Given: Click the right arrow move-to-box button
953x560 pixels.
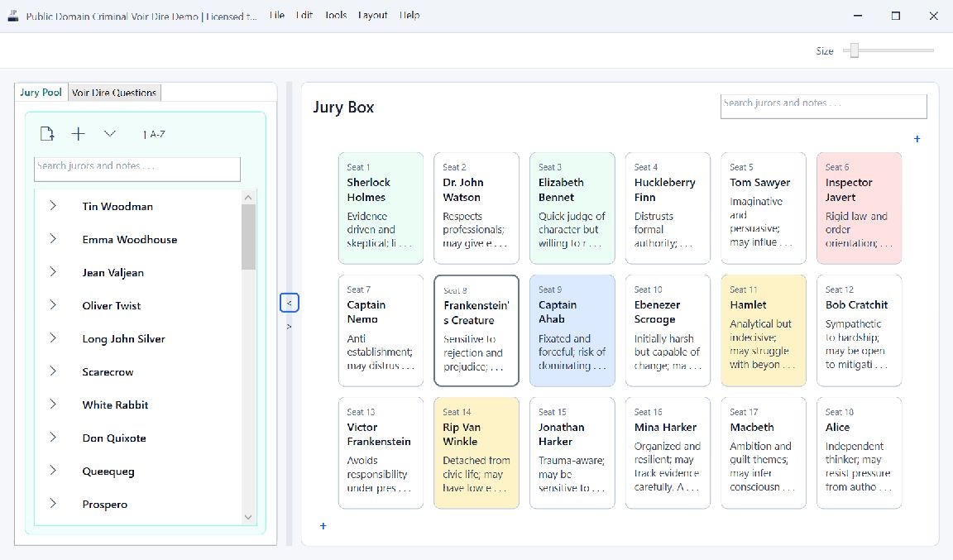Looking at the screenshot, I should click(x=290, y=327).
